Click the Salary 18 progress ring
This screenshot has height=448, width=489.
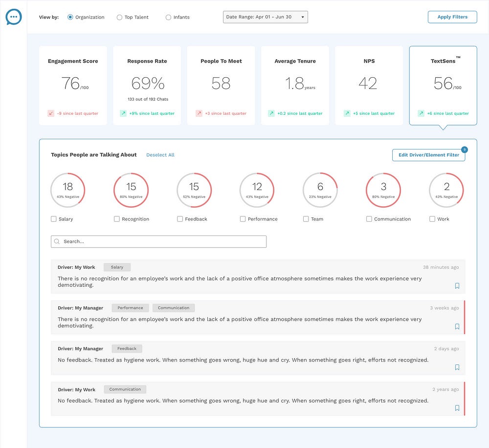(x=67, y=191)
